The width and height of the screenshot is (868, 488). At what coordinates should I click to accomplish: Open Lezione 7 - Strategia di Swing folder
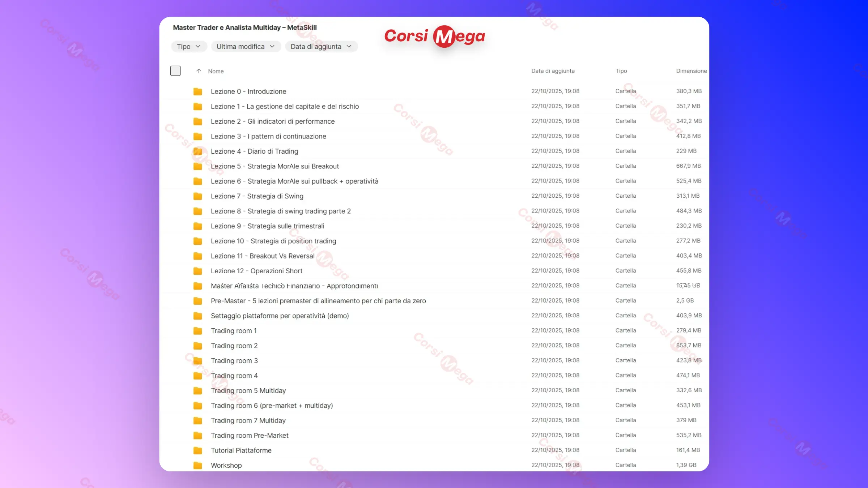(257, 196)
